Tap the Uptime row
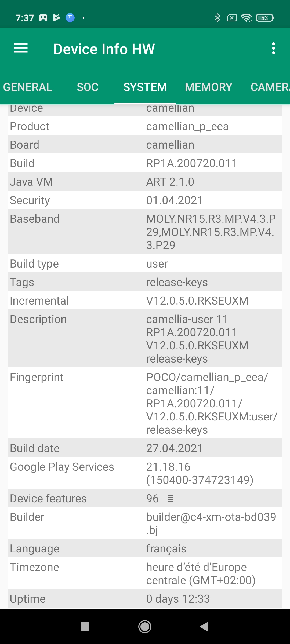Image resolution: width=290 pixels, height=644 pixels. pos(145,599)
